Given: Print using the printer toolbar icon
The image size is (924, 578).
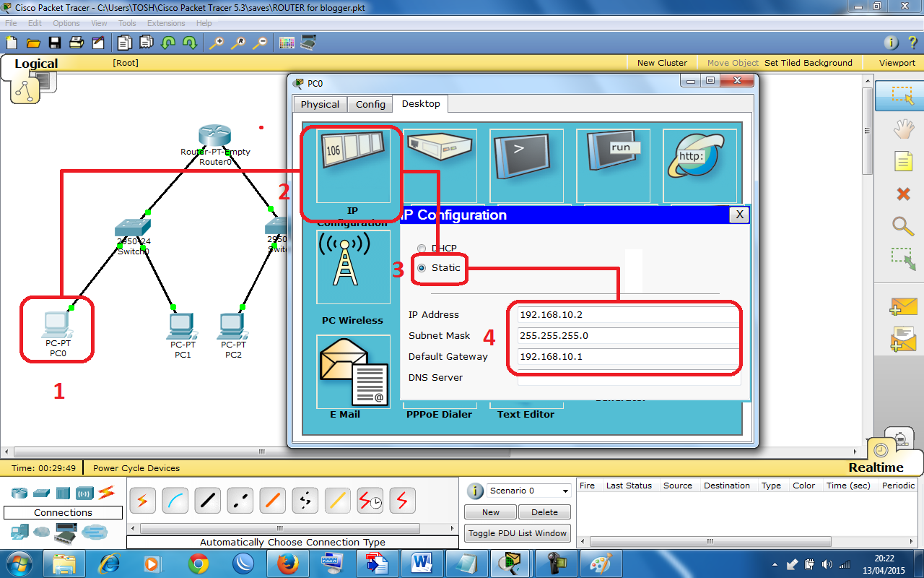Looking at the screenshot, I should pos(77,43).
